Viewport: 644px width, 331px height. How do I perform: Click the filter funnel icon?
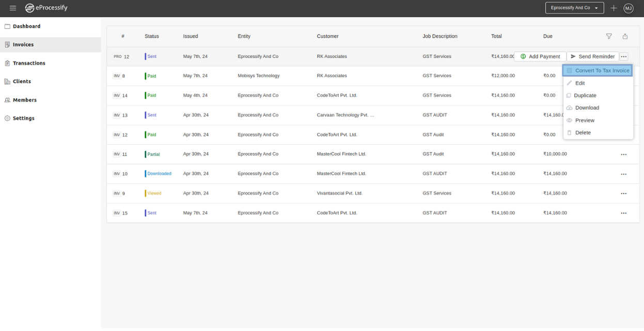(609, 36)
